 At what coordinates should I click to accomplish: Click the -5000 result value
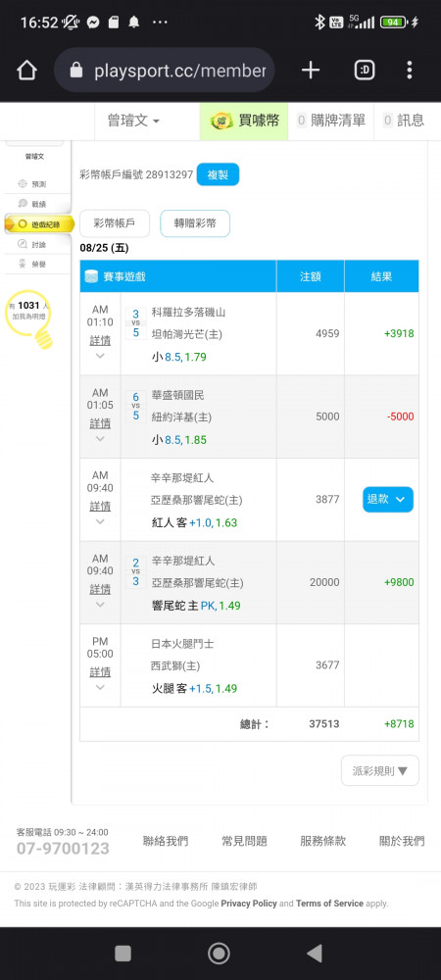pos(399,416)
